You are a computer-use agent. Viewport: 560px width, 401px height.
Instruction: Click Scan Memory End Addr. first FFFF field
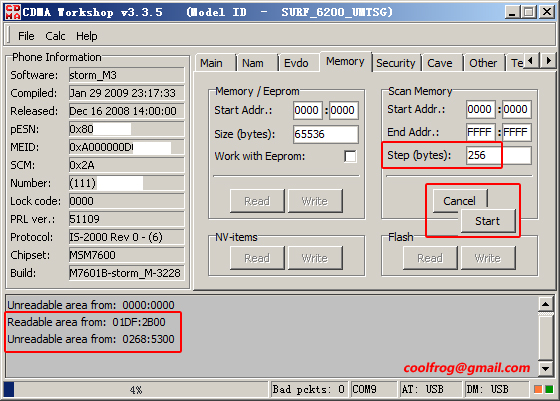pyautogui.click(x=481, y=132)
